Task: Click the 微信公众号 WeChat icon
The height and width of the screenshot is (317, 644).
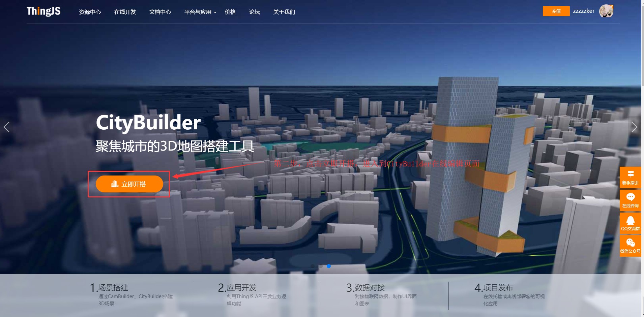Action: [x=630, y=246]
